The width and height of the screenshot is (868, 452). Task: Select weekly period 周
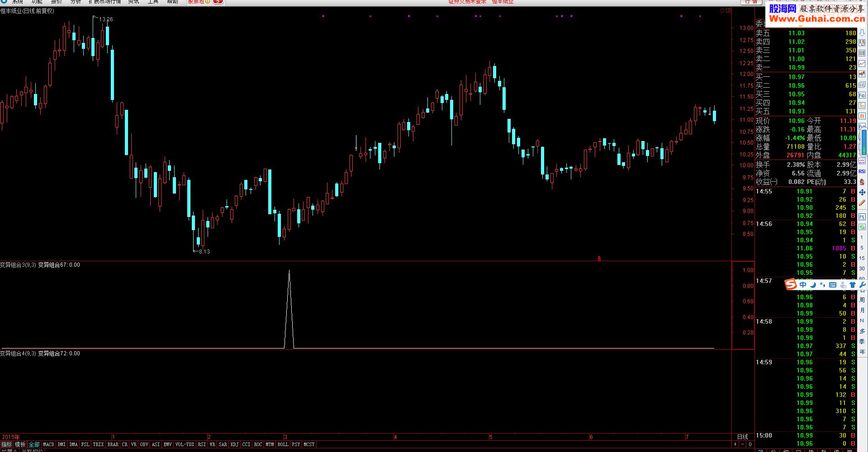tap(862, 300)
